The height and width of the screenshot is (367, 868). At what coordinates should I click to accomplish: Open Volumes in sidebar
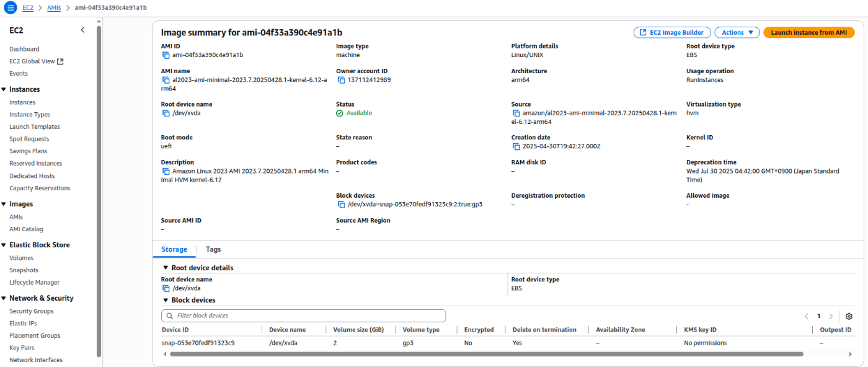(x=21, y=258)
